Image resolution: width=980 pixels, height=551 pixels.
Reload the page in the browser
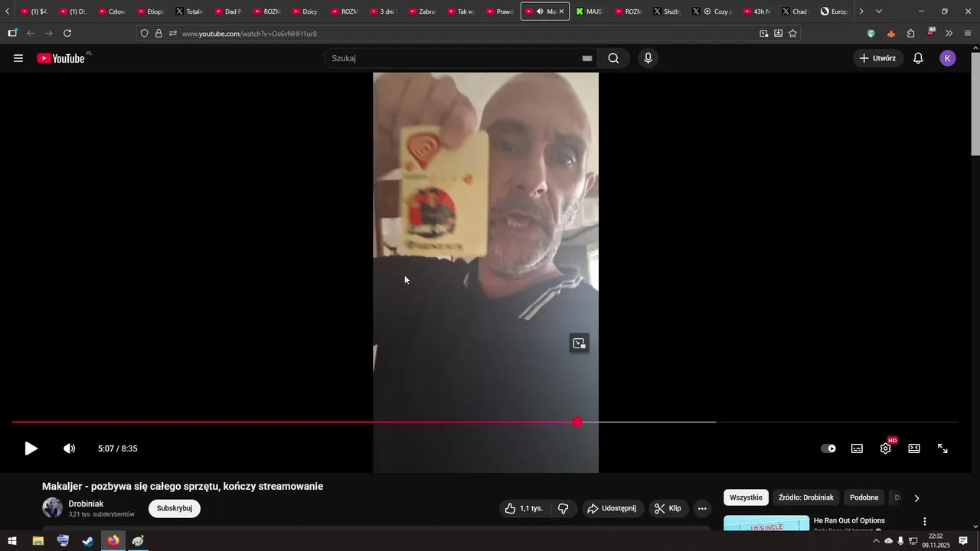67,34
